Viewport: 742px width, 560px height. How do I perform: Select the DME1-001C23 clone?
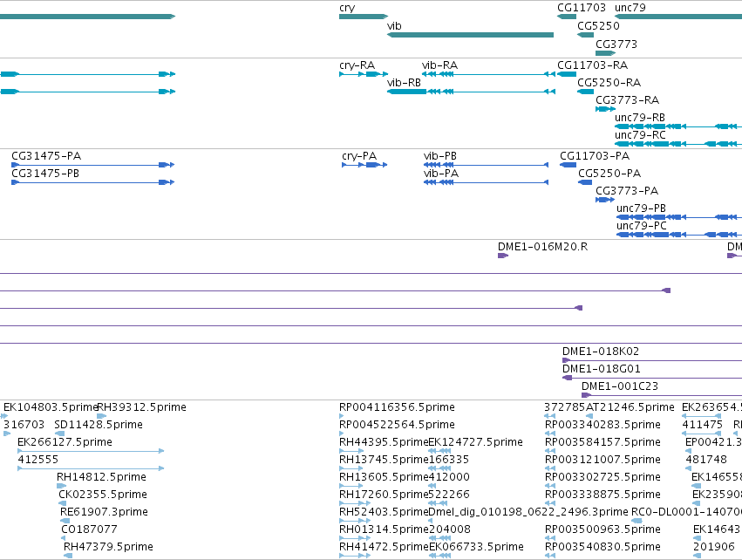point(662,395)
